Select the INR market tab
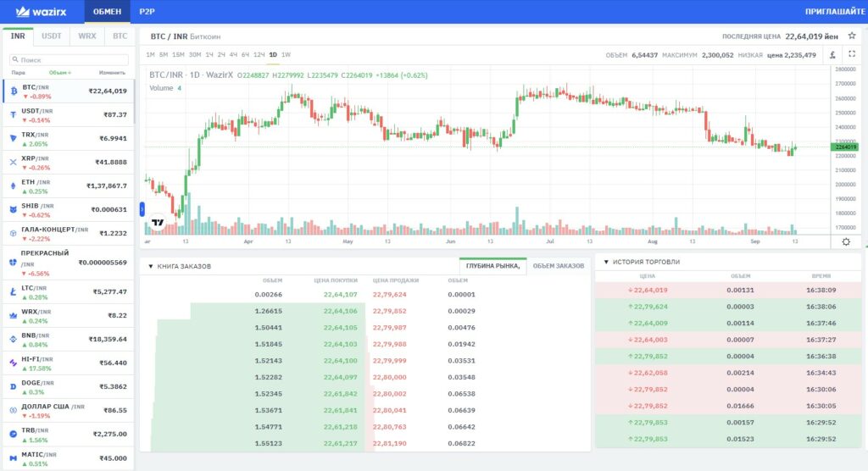 pyautogui.click(x=18, y=36)
